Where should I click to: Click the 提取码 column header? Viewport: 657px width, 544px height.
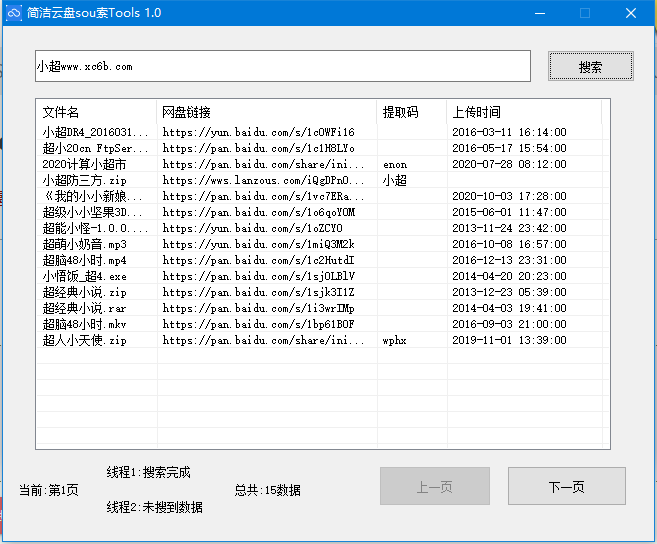pos(411,112)
